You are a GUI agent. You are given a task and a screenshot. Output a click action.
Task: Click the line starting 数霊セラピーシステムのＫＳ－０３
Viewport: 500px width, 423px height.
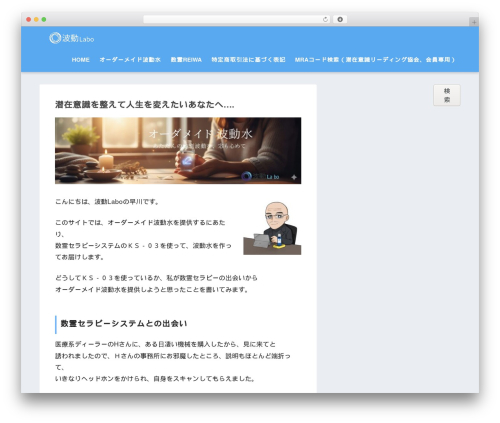click(x=143, y=246)
